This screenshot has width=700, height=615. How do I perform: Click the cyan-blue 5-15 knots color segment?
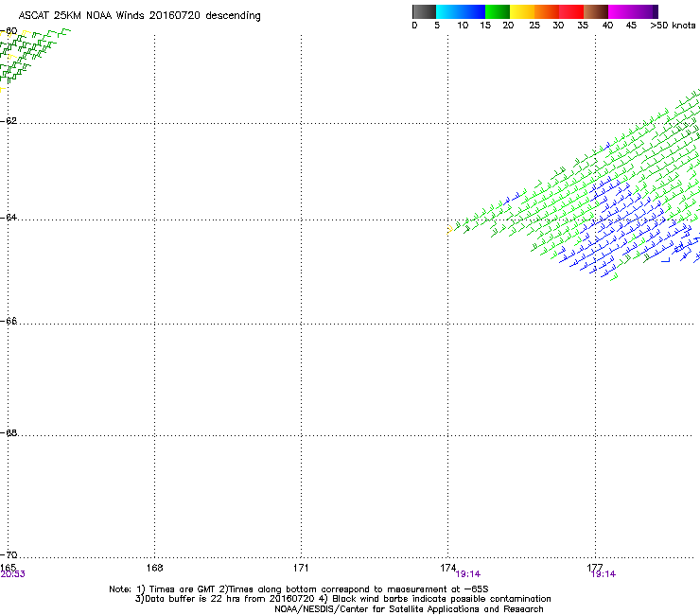(x=461, y=11)
